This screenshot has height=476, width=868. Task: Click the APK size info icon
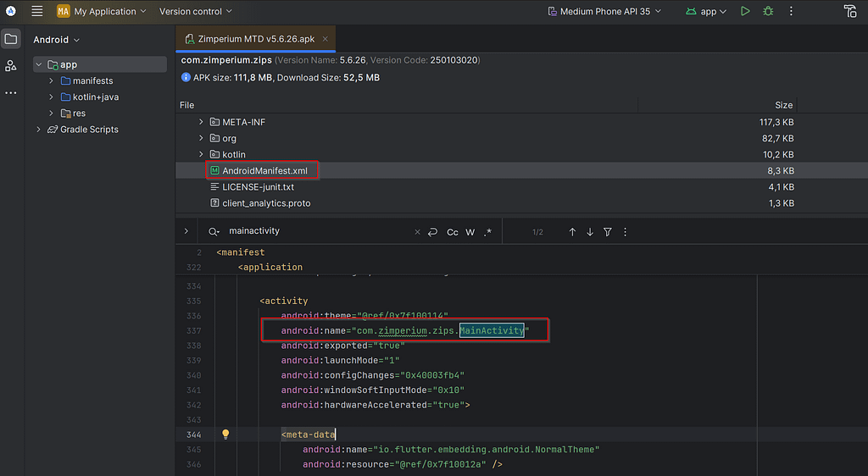[186, 77]
